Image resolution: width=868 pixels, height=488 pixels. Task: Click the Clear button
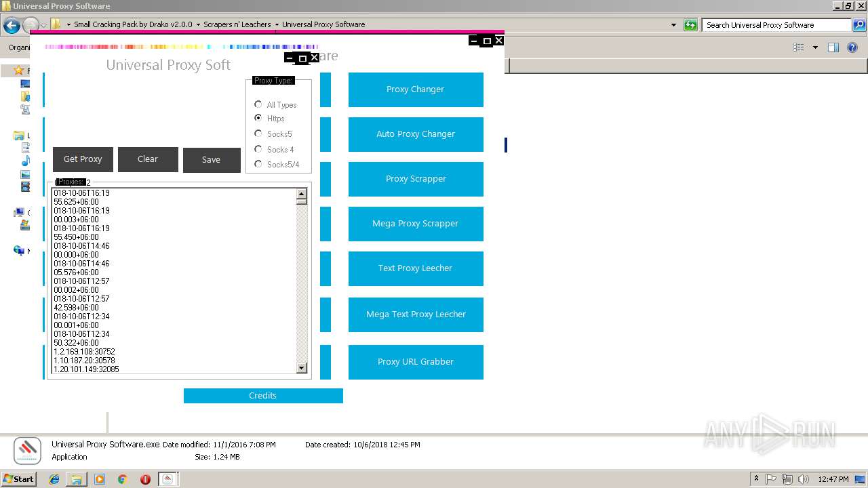coord(148,159)
